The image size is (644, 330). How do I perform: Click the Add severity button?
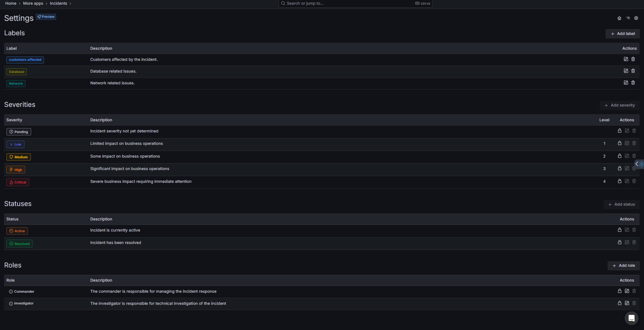pos(619,105)
